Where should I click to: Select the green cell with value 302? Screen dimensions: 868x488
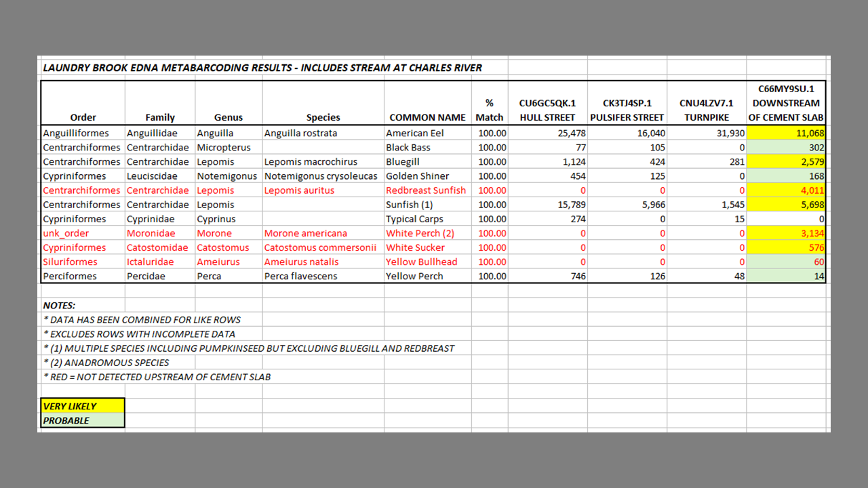787,148
